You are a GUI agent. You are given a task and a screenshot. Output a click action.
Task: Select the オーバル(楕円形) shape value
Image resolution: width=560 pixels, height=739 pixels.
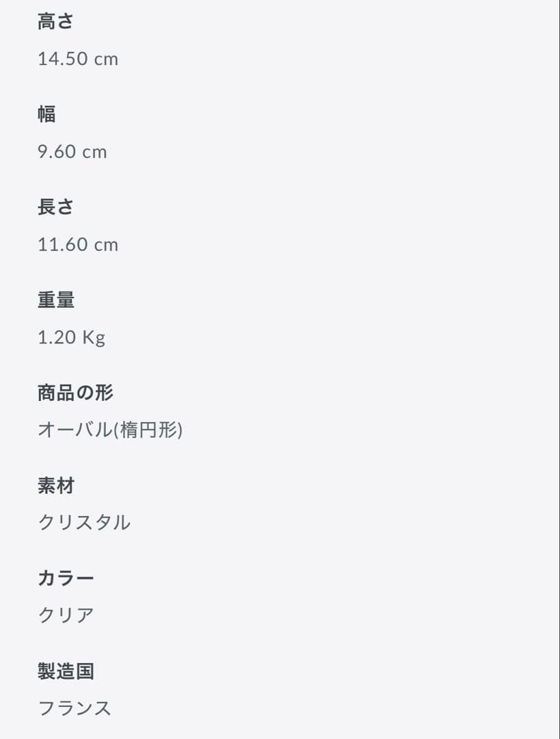click(x=109, y=430)
